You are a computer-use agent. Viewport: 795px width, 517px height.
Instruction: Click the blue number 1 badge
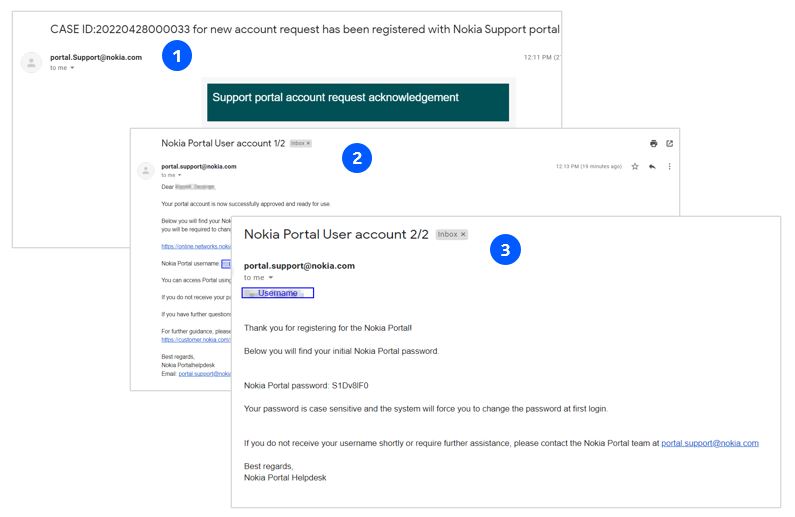pyautogui.click(x=177, y=56)
